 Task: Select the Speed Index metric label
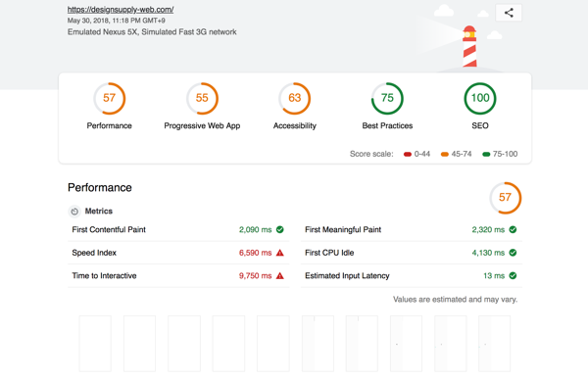pyautogui.click(x=94, y=253)
